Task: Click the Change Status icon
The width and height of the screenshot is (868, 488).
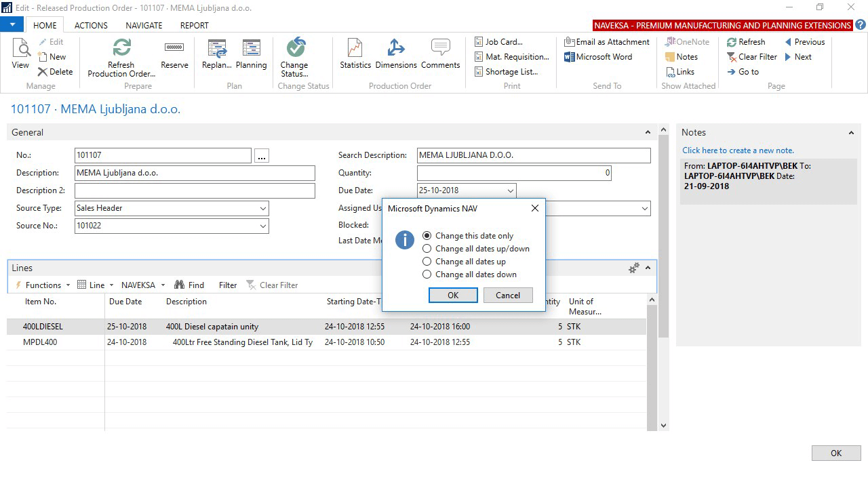Action: point(295,57)
